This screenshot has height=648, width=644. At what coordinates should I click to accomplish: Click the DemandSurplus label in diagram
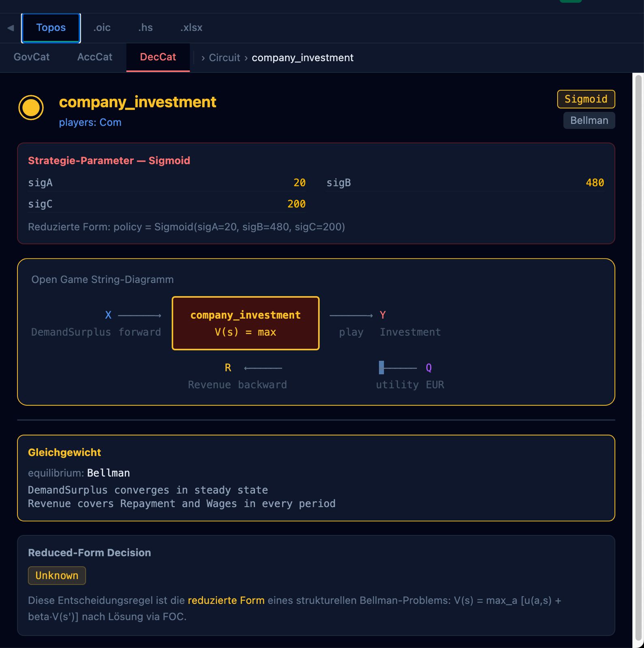71,333
